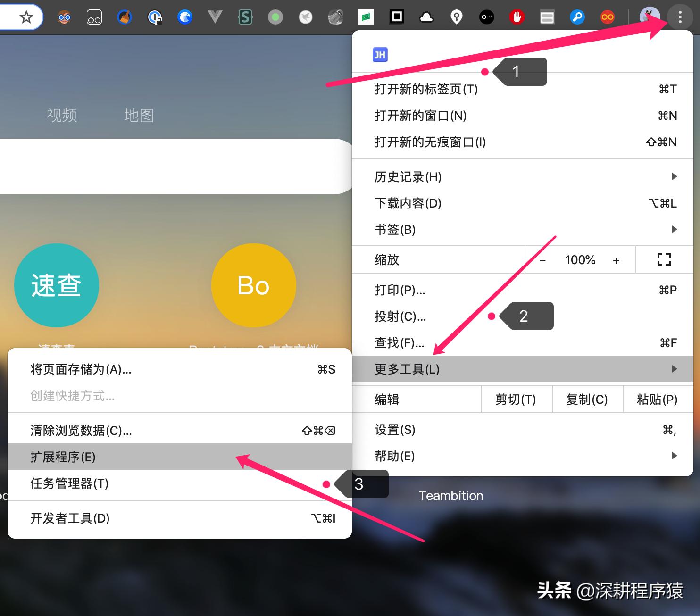Screen dimensions: 700x616
Task: Click the key-shaped password extension icon
Action: (x=486, y=17)
